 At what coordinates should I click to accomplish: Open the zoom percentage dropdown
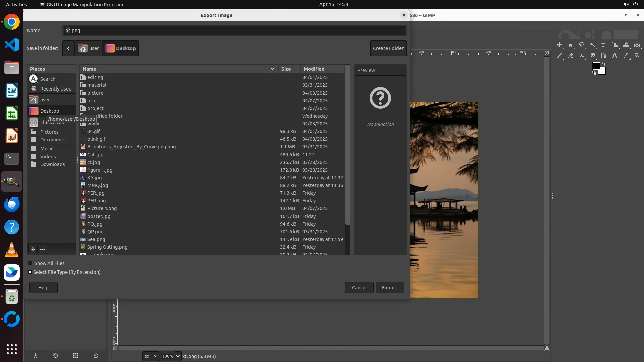click(178, 356)
